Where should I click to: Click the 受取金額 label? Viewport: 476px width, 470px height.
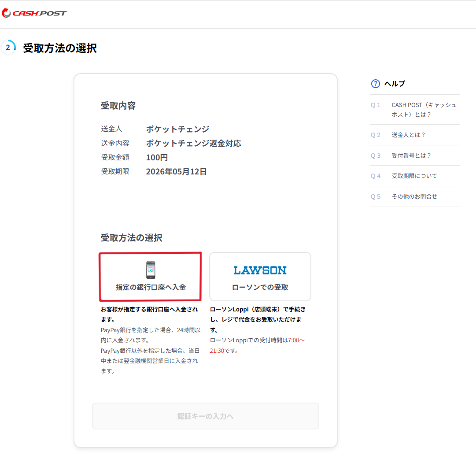pyautogui.click(x=115, y=157)
